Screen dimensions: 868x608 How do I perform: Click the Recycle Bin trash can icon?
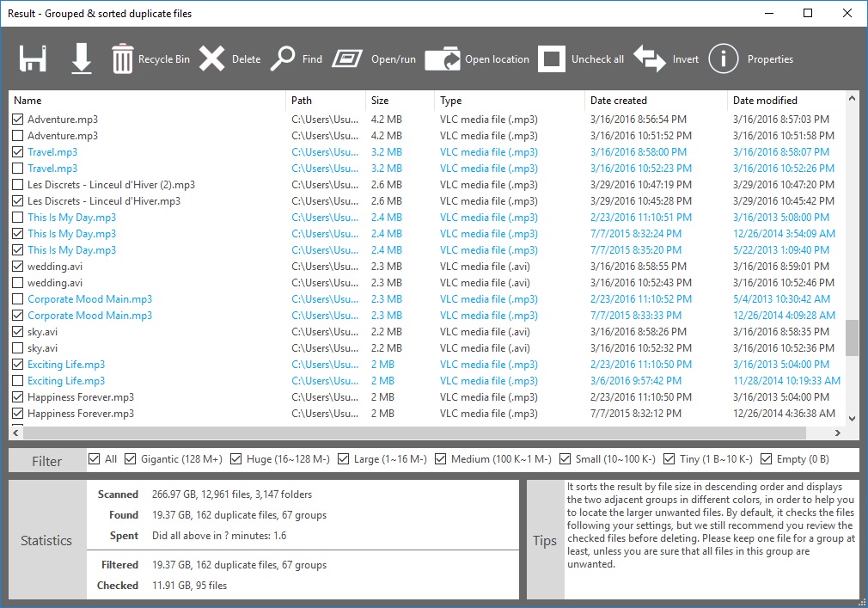coord(122,58)
